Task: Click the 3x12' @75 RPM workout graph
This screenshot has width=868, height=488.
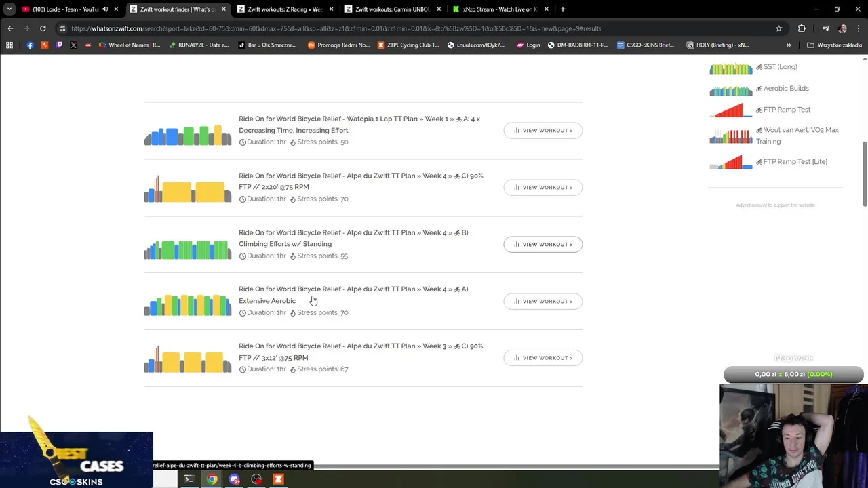Action: [x=188, y=360]
